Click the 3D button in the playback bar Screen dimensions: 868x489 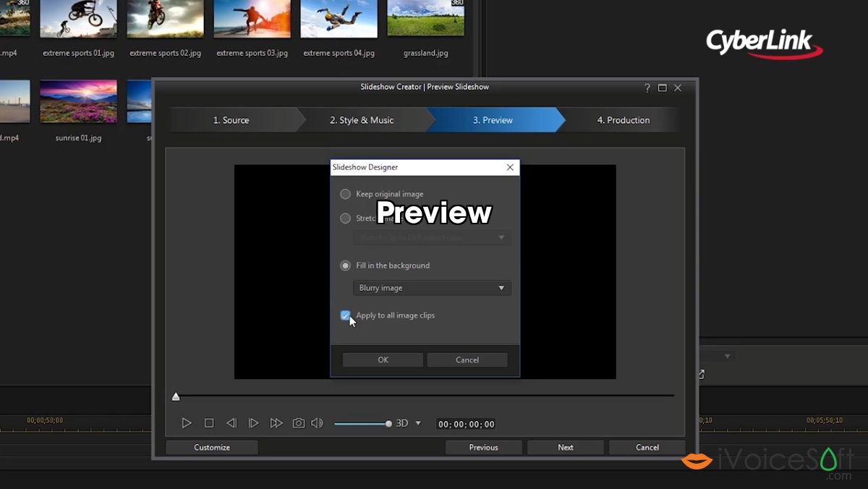[x=402, y=423]
